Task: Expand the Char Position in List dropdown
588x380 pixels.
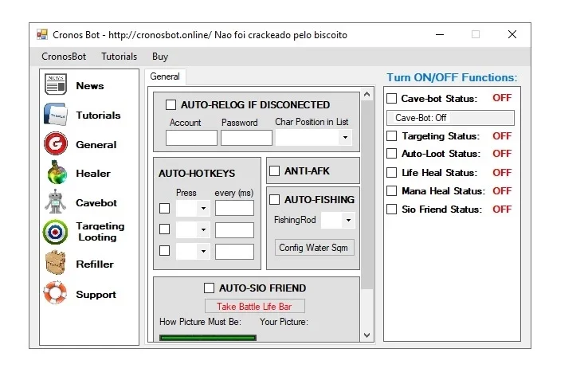Action: pyautogui.click(x=313, y=138)
